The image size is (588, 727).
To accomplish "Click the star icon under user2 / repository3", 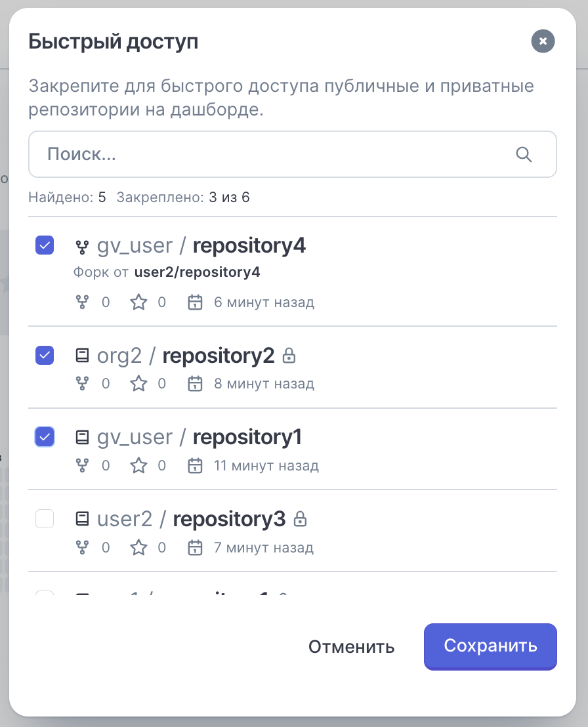I will click(138, 548).
